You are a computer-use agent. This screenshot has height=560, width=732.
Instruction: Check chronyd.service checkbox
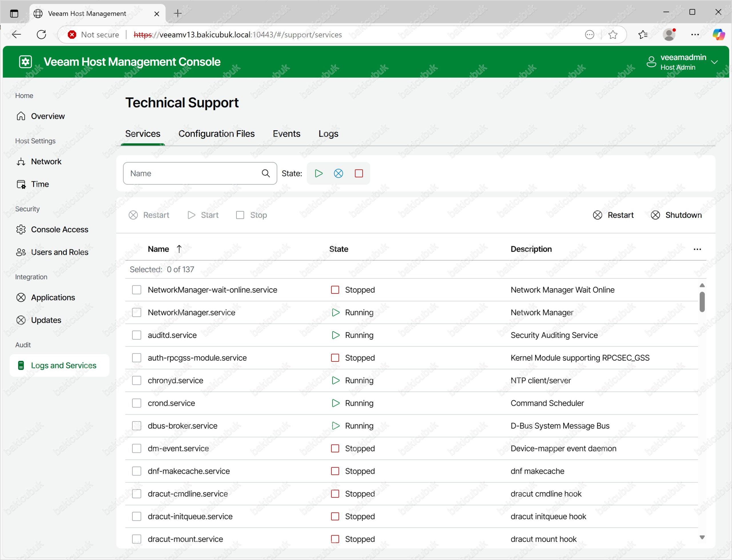[136, 380]
